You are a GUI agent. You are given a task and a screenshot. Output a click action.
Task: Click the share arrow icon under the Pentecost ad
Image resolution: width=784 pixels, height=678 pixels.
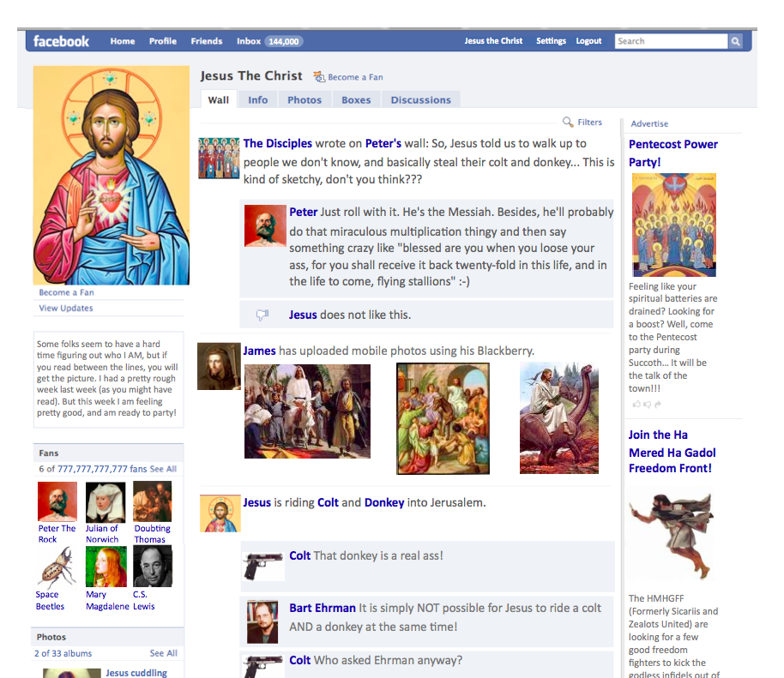pyautogui.click(x=658, y=405)
